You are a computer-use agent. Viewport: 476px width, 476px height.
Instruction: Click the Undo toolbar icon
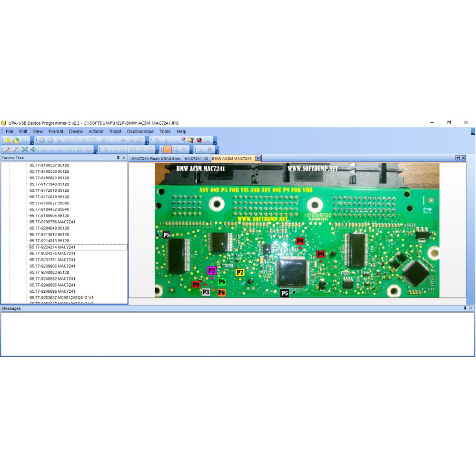coord(42,140)
